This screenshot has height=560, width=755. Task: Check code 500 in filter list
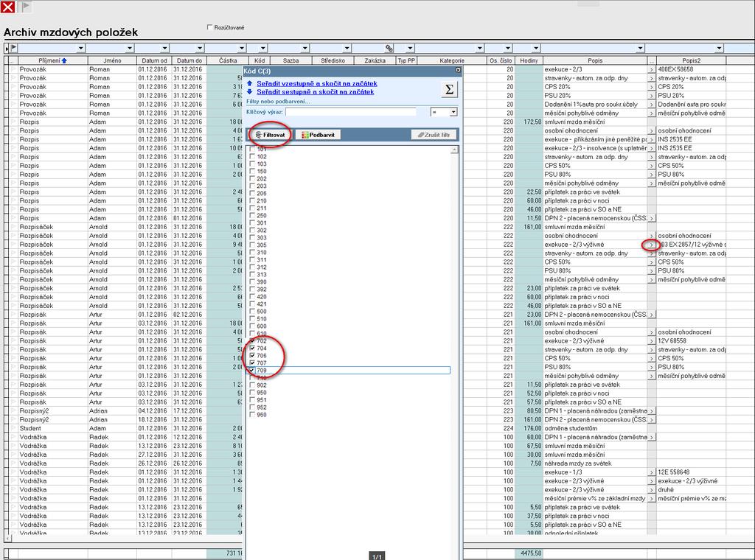(252, 311)
